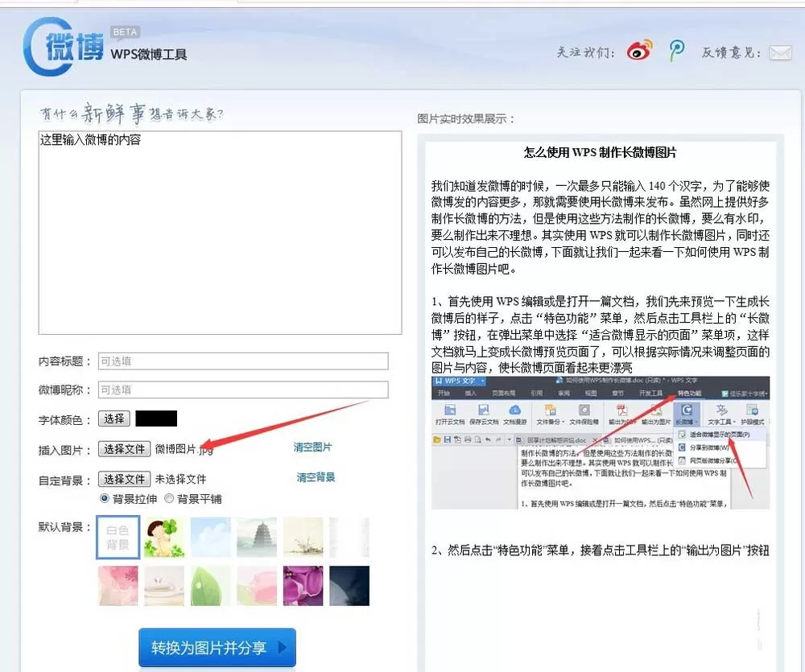Image resolution: width=805 pixels, height=672 pixels.
Task: Click the weibo content text area
Action: 220,233
